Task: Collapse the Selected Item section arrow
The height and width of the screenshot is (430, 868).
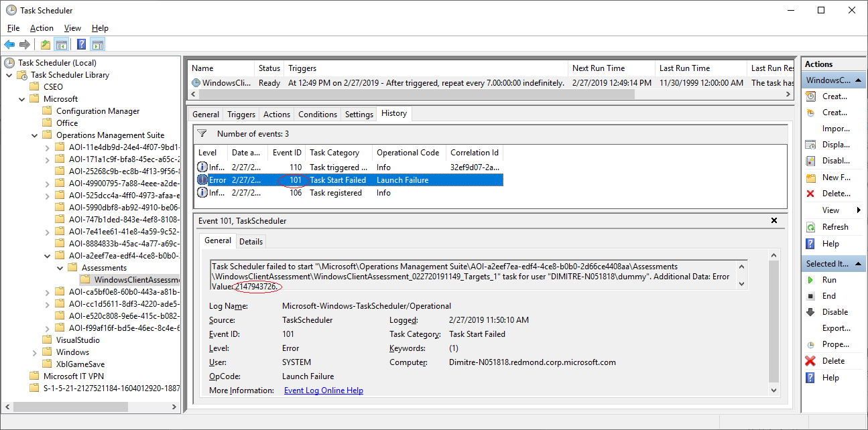Action: coord(858,264)
